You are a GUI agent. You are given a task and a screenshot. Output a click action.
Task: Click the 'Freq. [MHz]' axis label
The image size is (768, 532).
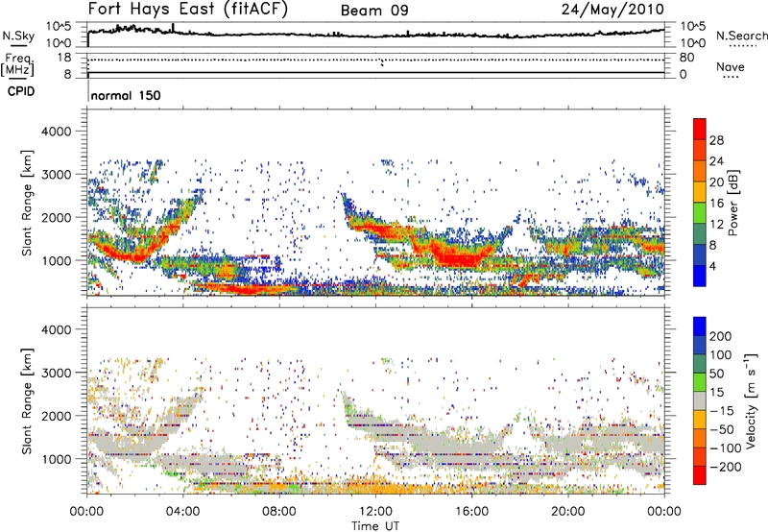tap(17, 64)
